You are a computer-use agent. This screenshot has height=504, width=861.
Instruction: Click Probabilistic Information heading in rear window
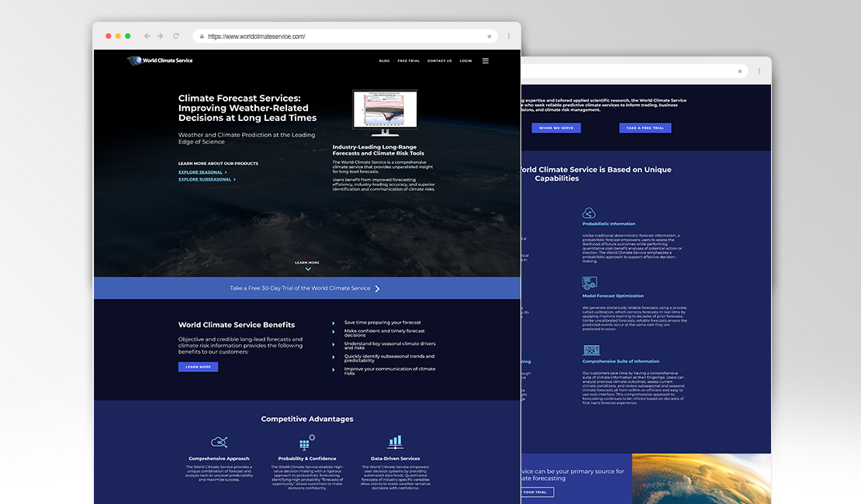tap(608, 224)
